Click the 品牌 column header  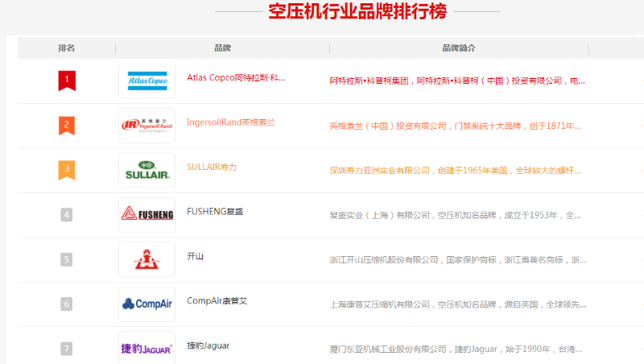pyautogui.click(x=223, y=48)
